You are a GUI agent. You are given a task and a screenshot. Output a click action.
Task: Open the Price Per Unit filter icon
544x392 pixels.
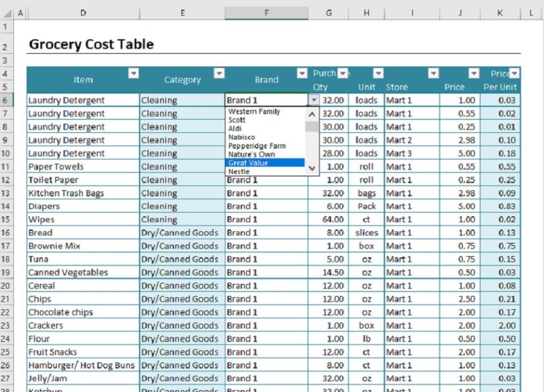pyautogui.click(x=515, y=73)
